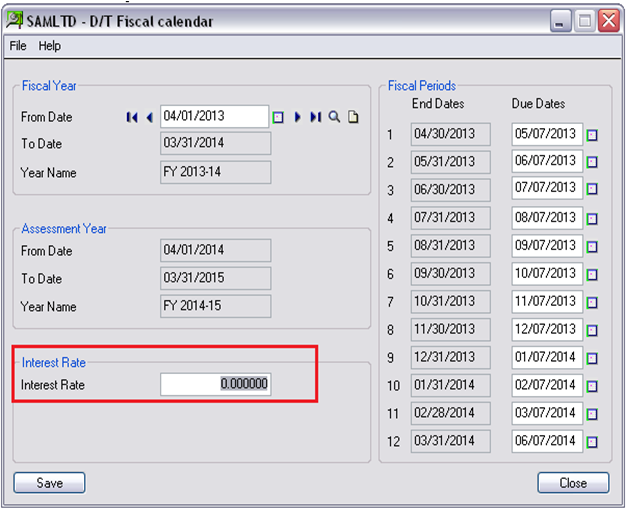Click the Save button
This screenshot has height=511, width=627.
click(50, 483)
